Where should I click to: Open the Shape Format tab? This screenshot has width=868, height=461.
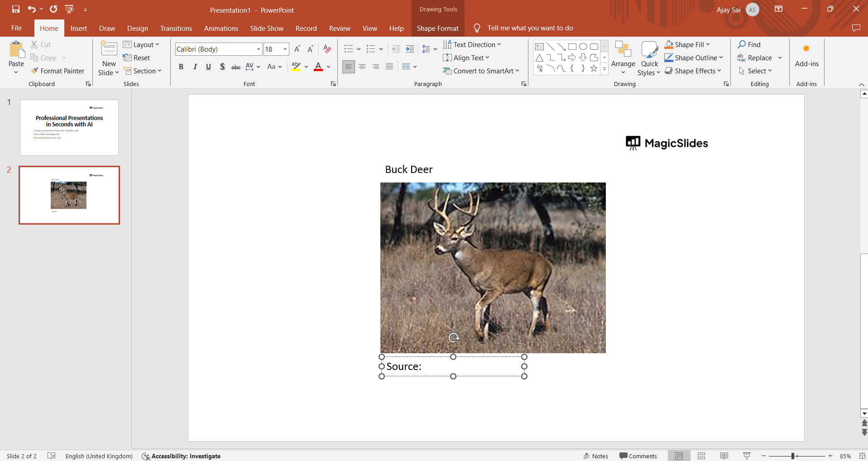tap(437, 28)
